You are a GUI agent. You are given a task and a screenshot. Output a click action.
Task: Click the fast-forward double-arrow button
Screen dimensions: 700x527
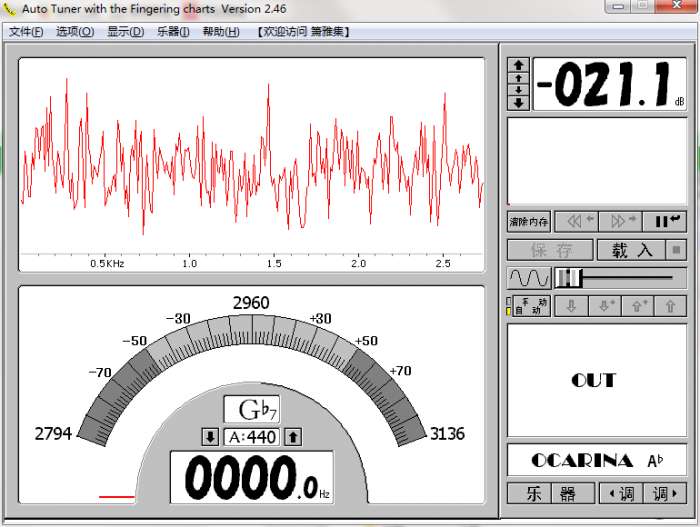click(x=619, y=221)
